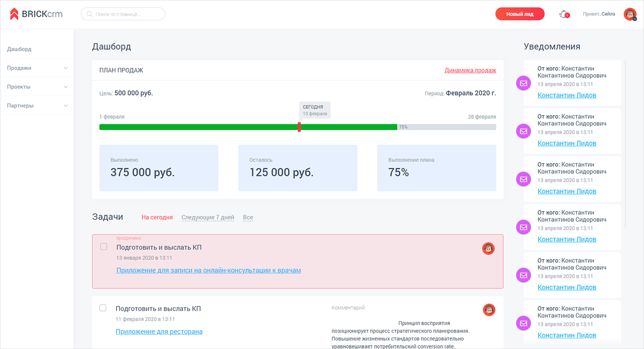
Task: Open fifth Константин Лидов notification link
Action: point(567,287)
